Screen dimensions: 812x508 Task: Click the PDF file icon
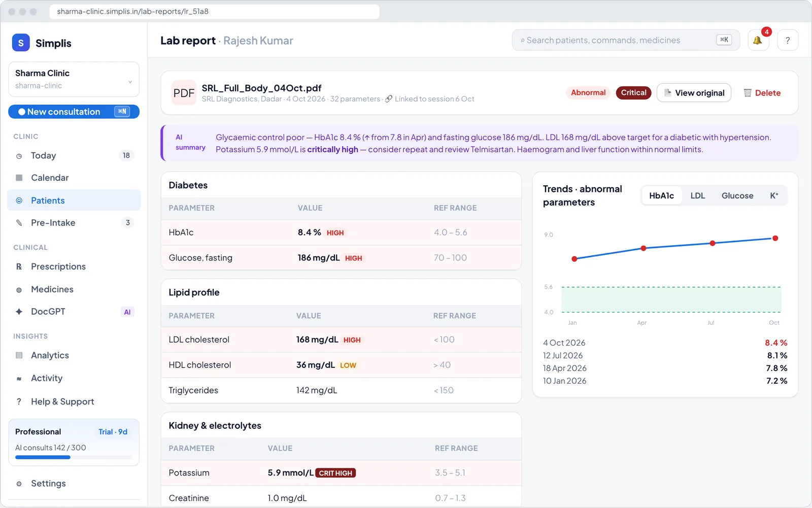pos(184,93)
